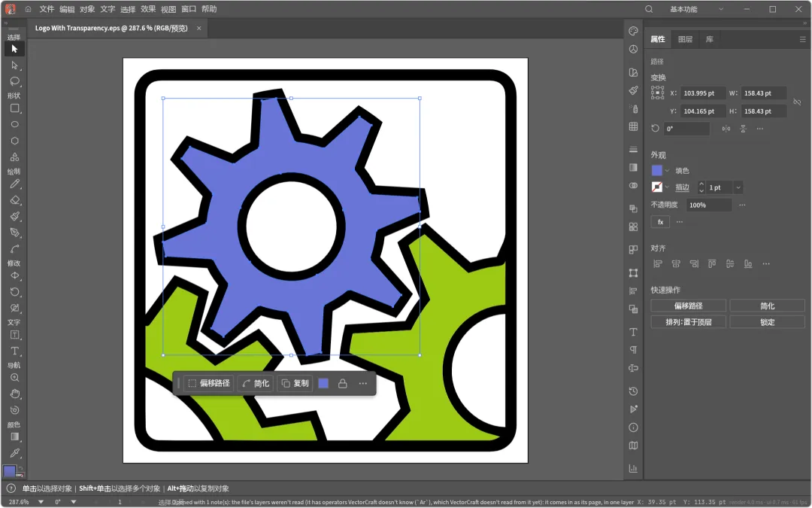Click the blue swatch in floating toolbar
This screenshot has width=812, height=508.
tap(323, 384)
